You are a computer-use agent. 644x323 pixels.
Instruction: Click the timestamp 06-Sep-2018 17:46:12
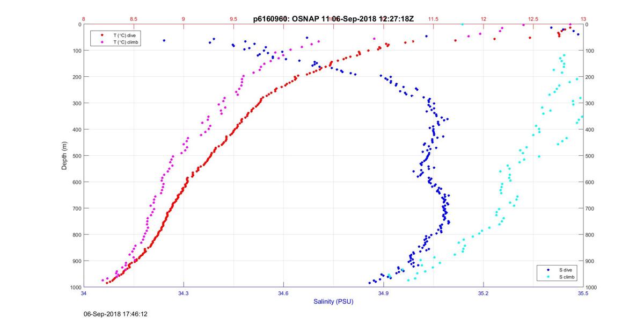(x=115, y=314)
